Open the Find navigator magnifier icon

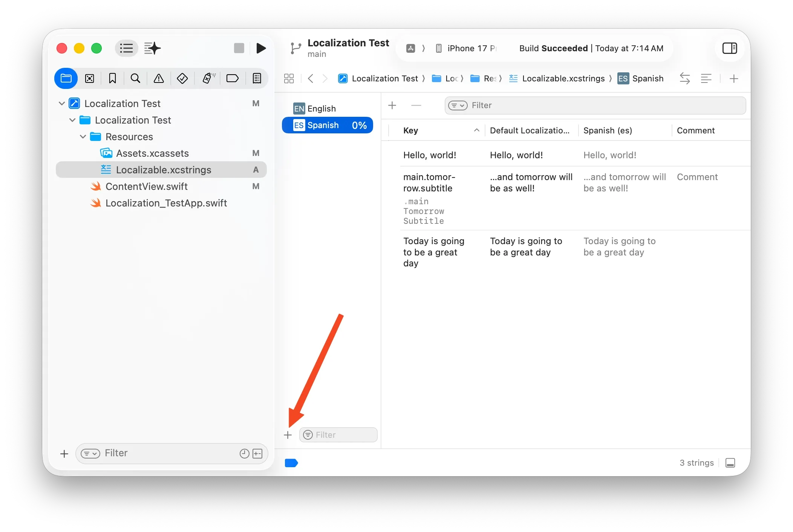click(135, 78)
